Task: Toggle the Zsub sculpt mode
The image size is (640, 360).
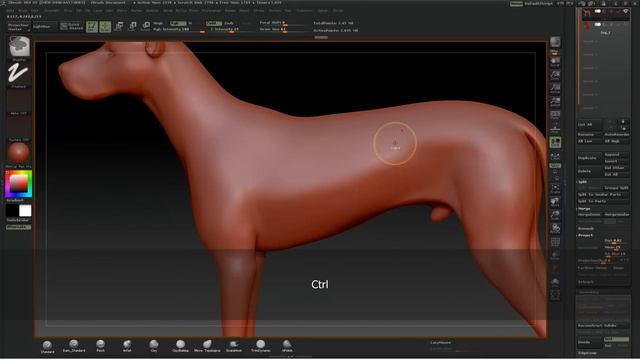Action: coord(229,23)
